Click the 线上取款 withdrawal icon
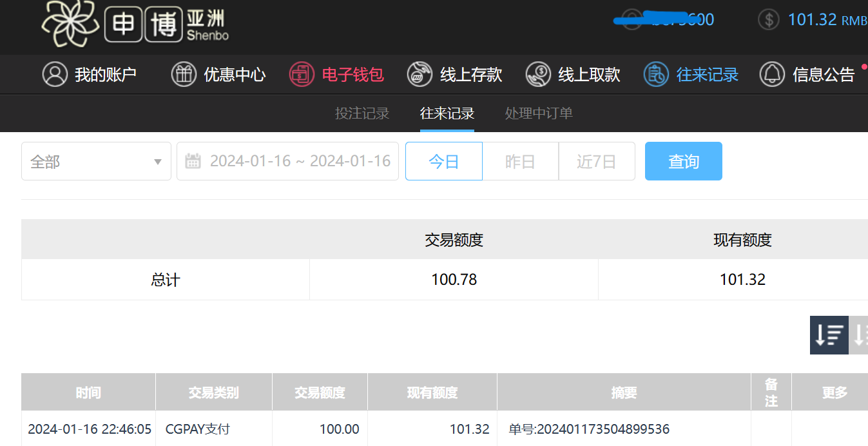868x446 pixels. [x=538, y=74]
